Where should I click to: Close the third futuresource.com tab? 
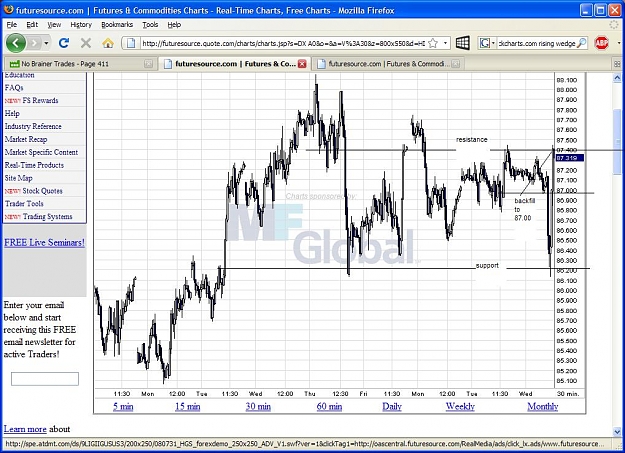[x=456, y=64]
